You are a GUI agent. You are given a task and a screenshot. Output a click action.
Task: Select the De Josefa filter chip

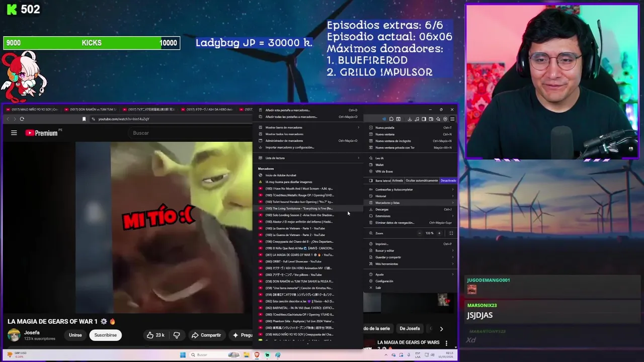pyautogui.click(x=410, y=329)
